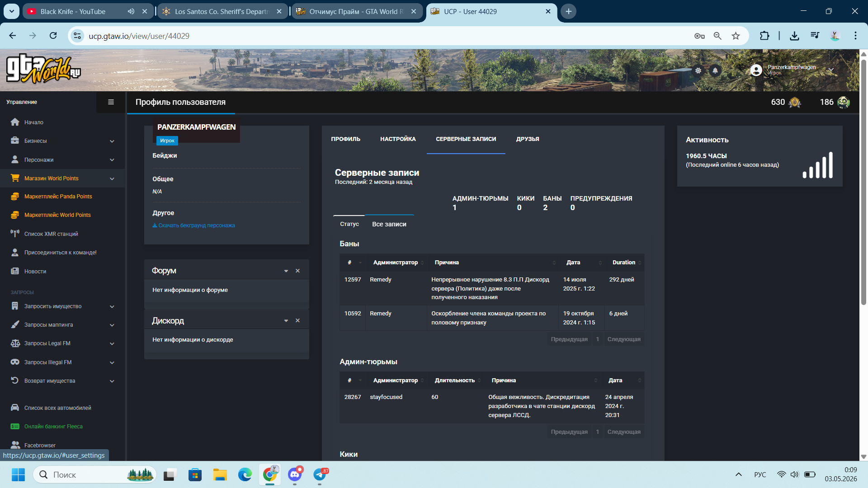Click the Новости newspaper icon
The image size is (868, 488).
coord(15,271)
